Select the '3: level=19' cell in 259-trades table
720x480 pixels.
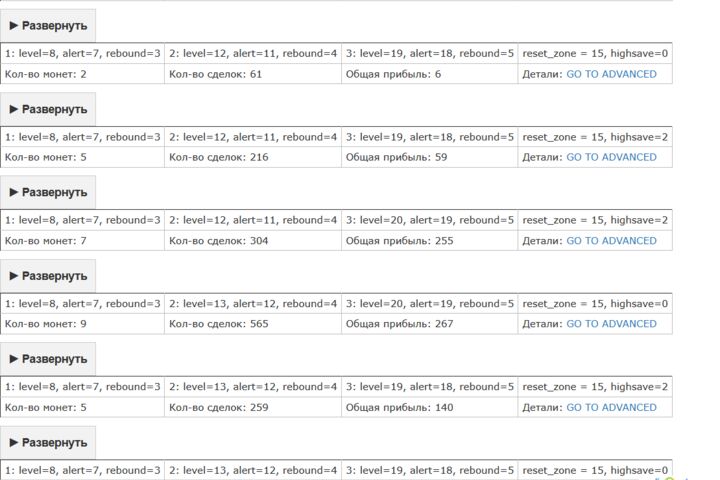coord(430,387)
